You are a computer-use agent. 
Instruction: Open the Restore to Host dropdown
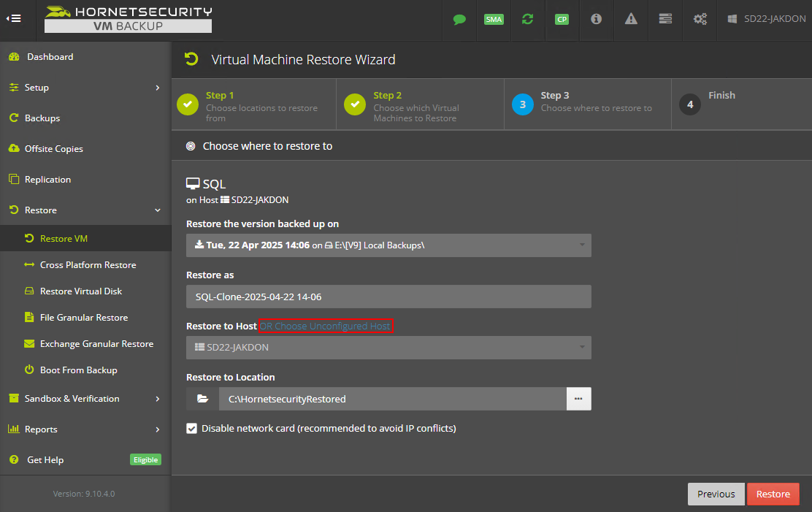pyautogui.click(x=388, y=347)
